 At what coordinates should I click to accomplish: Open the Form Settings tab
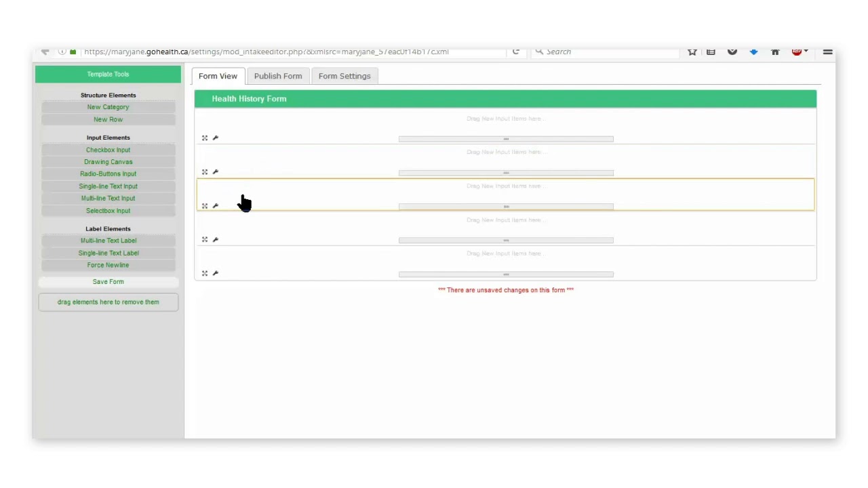[x=344, y=76]
